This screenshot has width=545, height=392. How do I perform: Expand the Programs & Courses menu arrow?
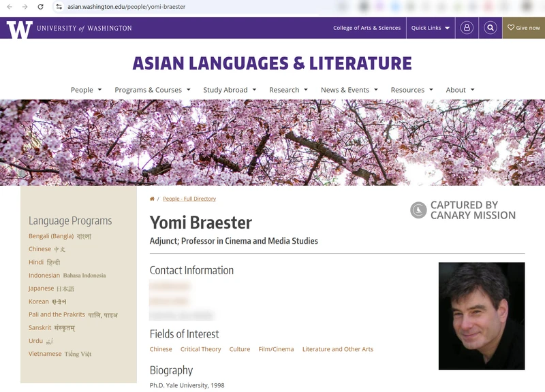point(189,90)
